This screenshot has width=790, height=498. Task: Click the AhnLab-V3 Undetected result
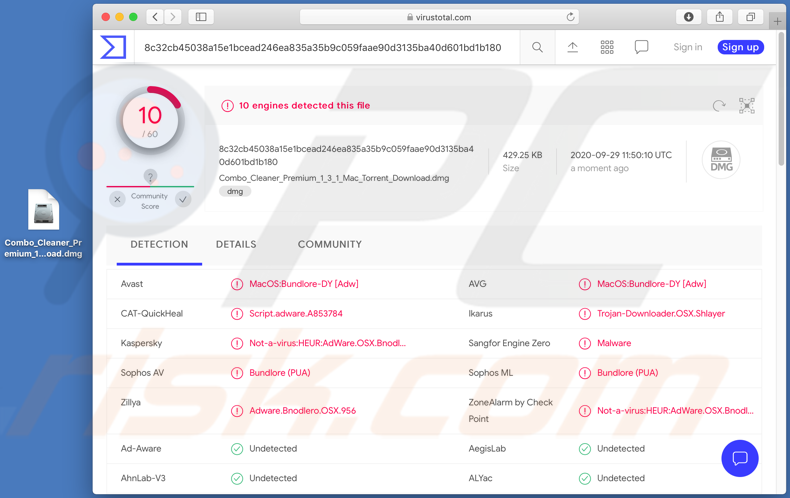click(x=273, y=478)
